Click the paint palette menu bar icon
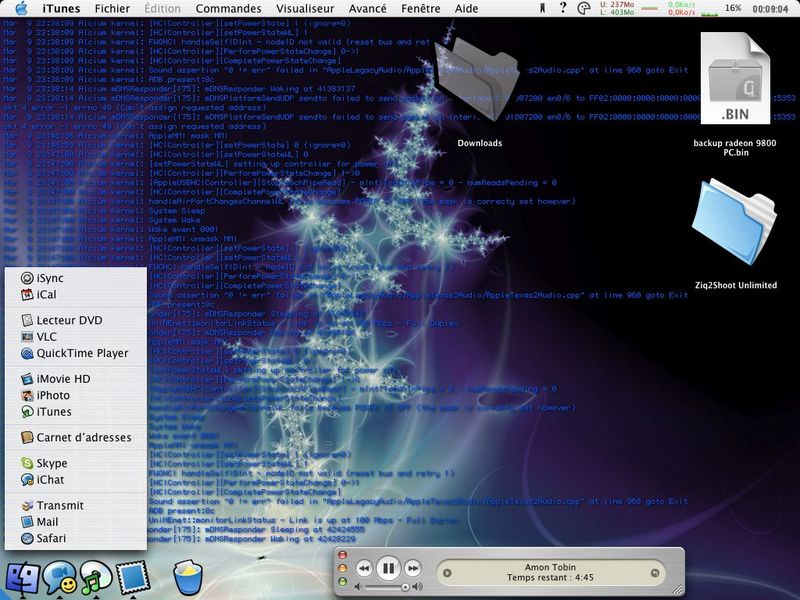The width and height of the screenshot is (800, 600). click(584, 8)
